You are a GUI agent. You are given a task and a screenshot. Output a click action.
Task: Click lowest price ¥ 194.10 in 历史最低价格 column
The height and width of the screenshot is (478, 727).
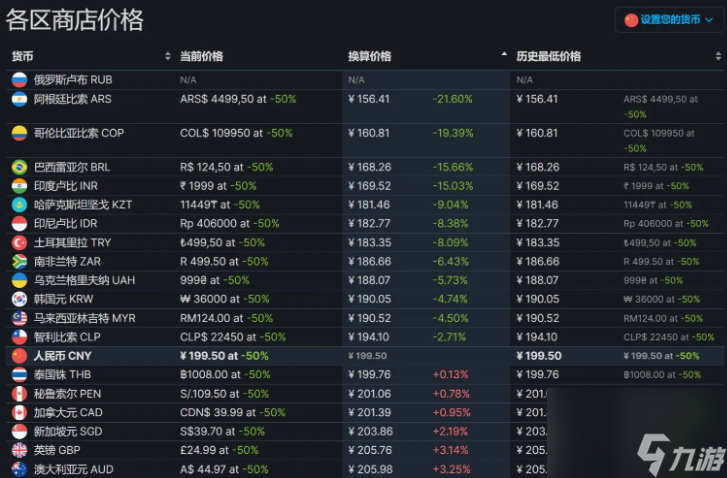[537, 337]
